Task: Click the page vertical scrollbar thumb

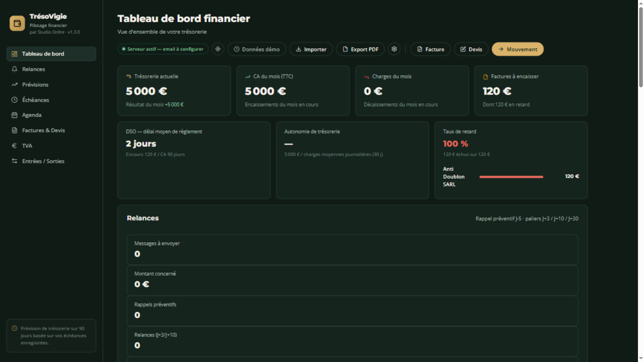Action: coord(641,47)
